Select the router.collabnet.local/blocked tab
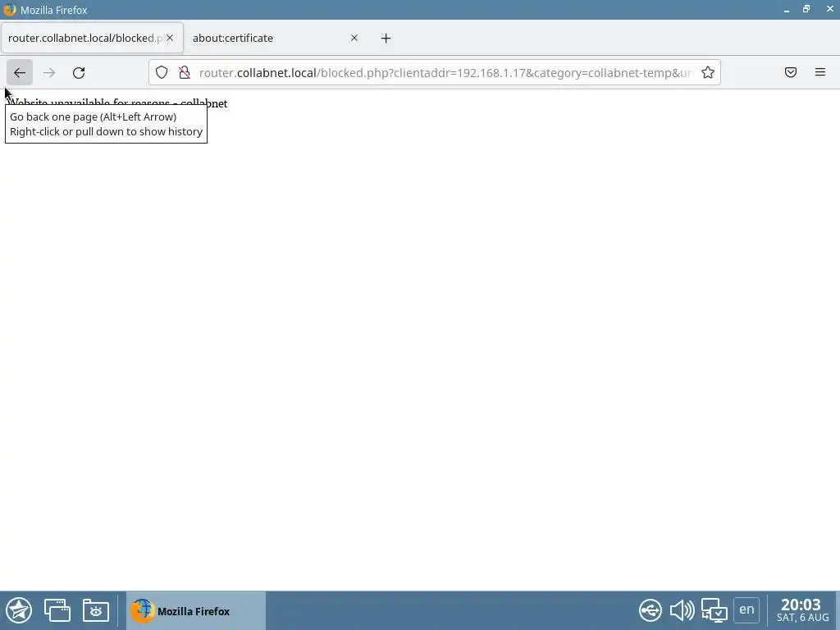840x630 pixels. [92, 38]
